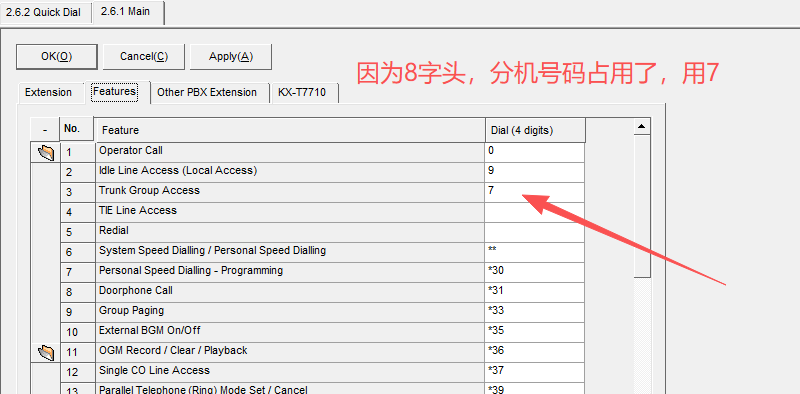The image size is (800, 394).
Task: Edit External BGM On/Off dial field *35
Action: pos(534,332)
